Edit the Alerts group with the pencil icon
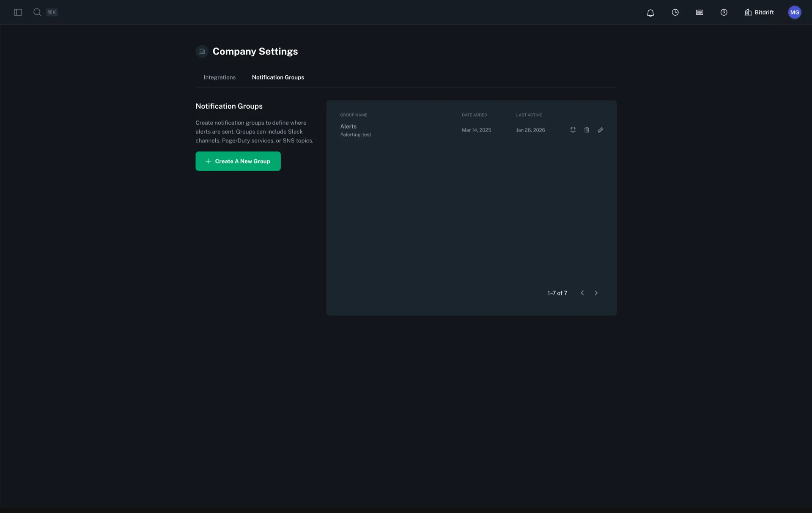 pyautogui.click(x=601, y=130)
